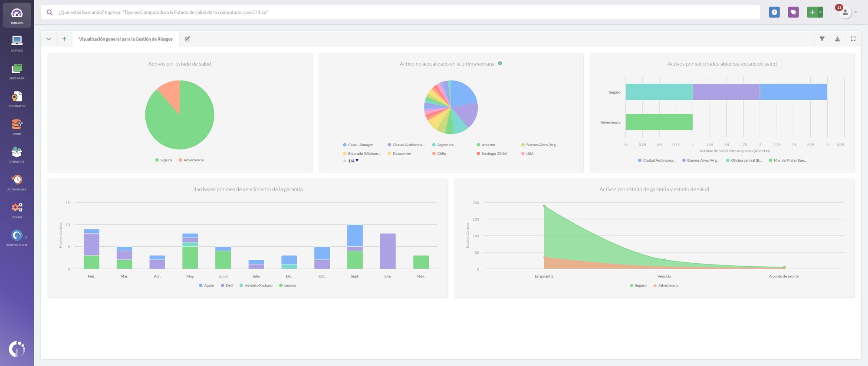Open the blue alerts icon button
Screen dimensions: 868x366
point(774,12)
